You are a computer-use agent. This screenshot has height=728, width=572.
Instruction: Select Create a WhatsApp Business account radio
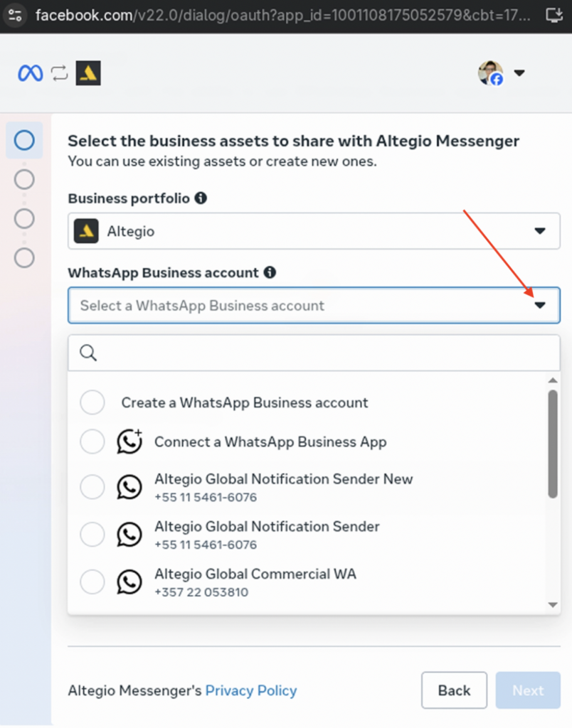tap(92, 402)
